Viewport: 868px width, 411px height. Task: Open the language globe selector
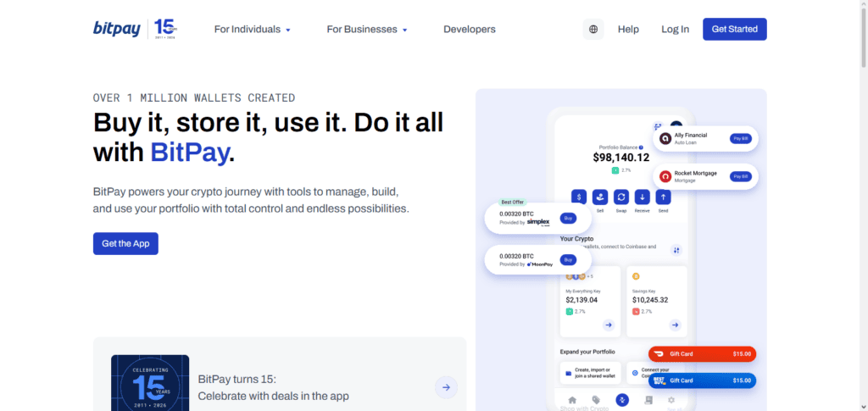coord(593,30)
